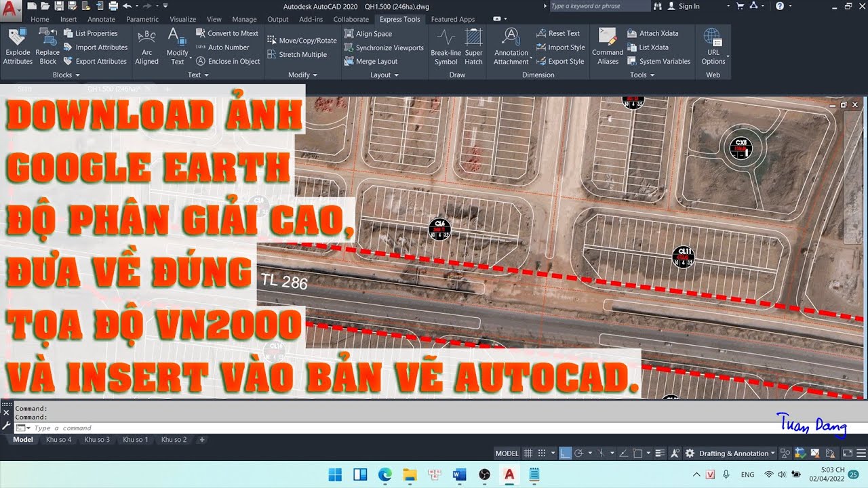This screenshot has width=868, height=488.
Task: Switch to the Annotate ribbon tab
Action: tap(101, 20)
